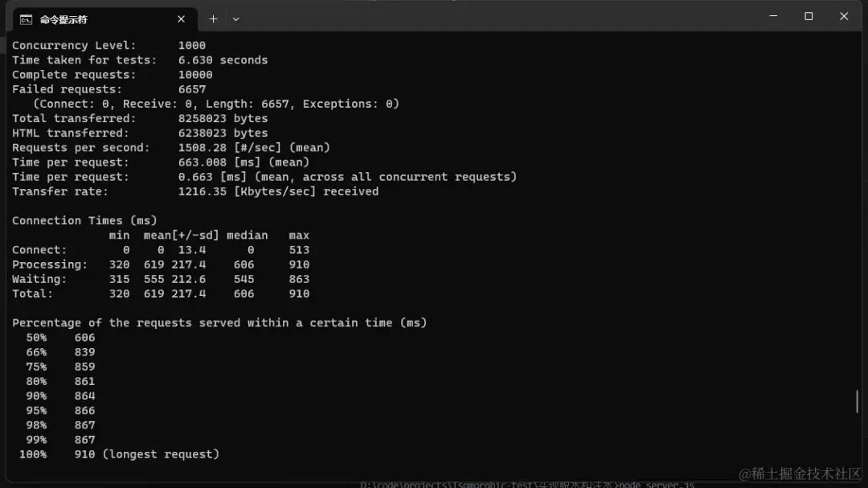
Task: Click the 95% percentile value 866
Action: click(x=84, y=411)
